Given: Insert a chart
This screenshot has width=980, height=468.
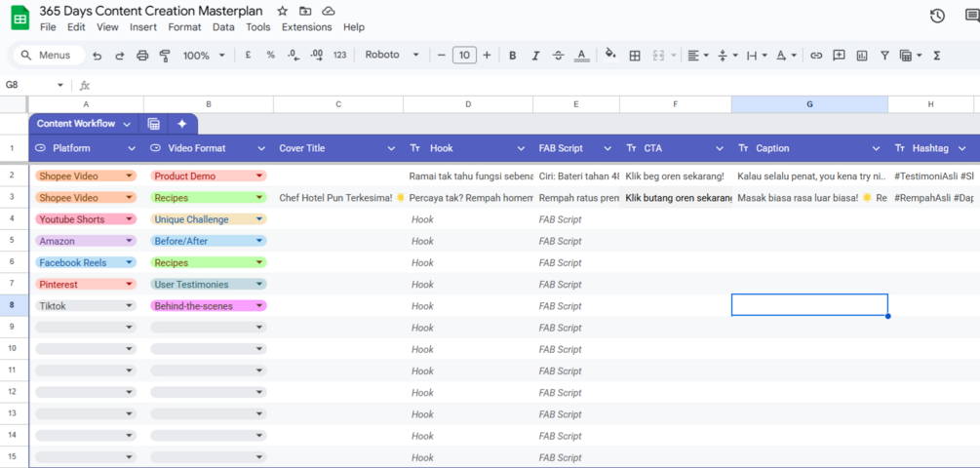Looking at the screenshot, I should (x=862, y=56).
